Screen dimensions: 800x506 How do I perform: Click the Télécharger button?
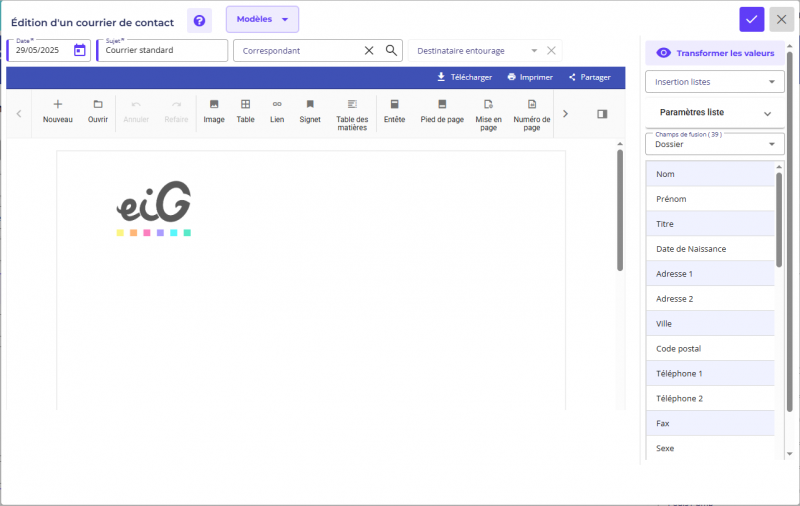(465, 77)
